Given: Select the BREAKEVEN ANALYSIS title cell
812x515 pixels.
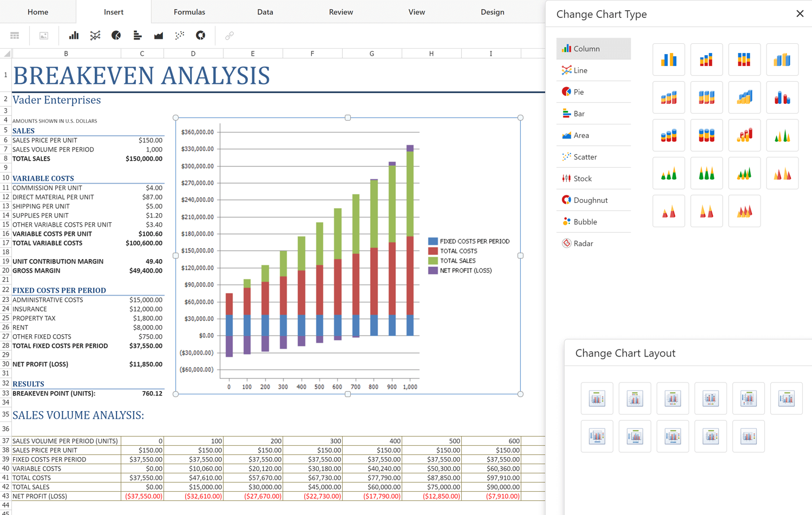Looking at the screenshot, I should [141, 76].
